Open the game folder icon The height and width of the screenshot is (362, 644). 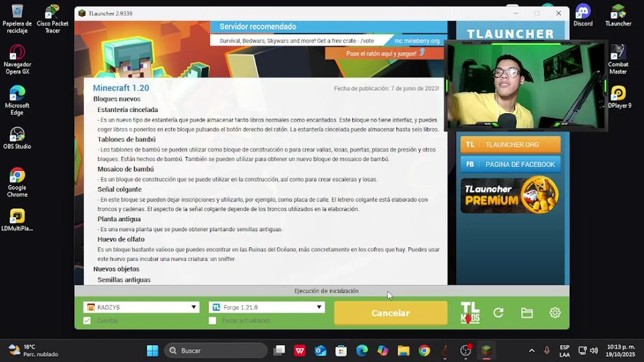[x=527, y=313]
